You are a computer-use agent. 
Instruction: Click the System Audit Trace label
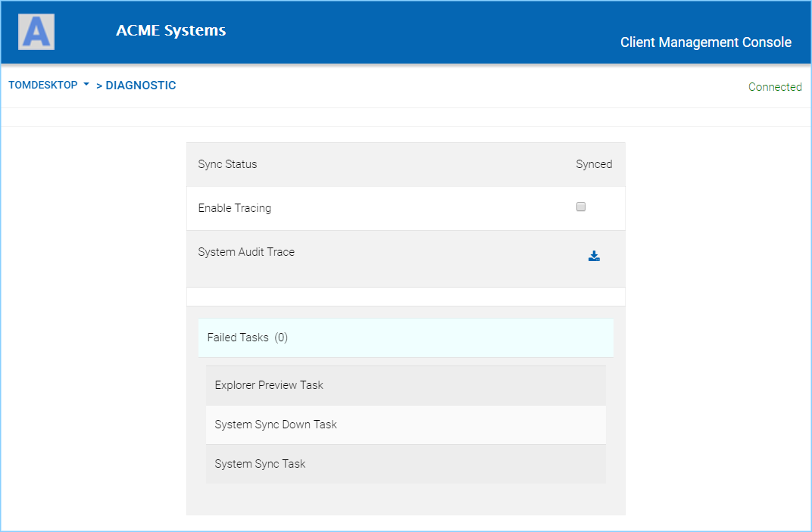tap(246, 252)
